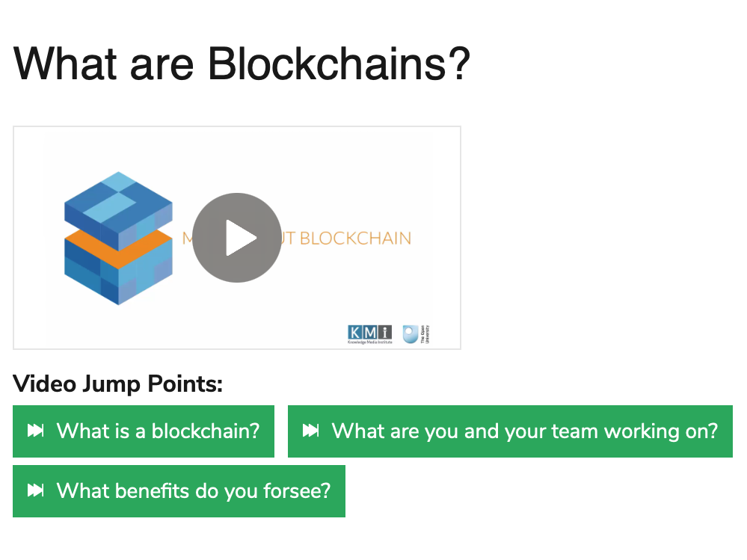Click the blue cube blockchain logo
Viewport: 747px width, 560px height.
117,238
